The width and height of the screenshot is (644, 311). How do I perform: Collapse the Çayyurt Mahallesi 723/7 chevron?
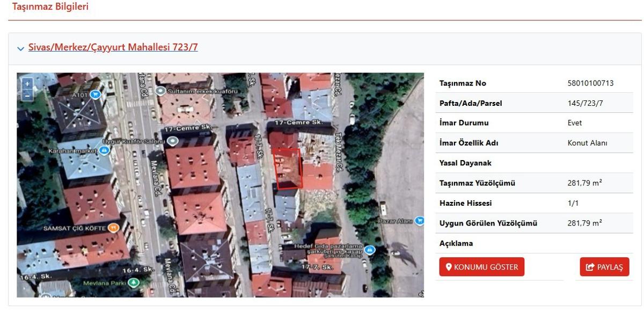(20, 48)
